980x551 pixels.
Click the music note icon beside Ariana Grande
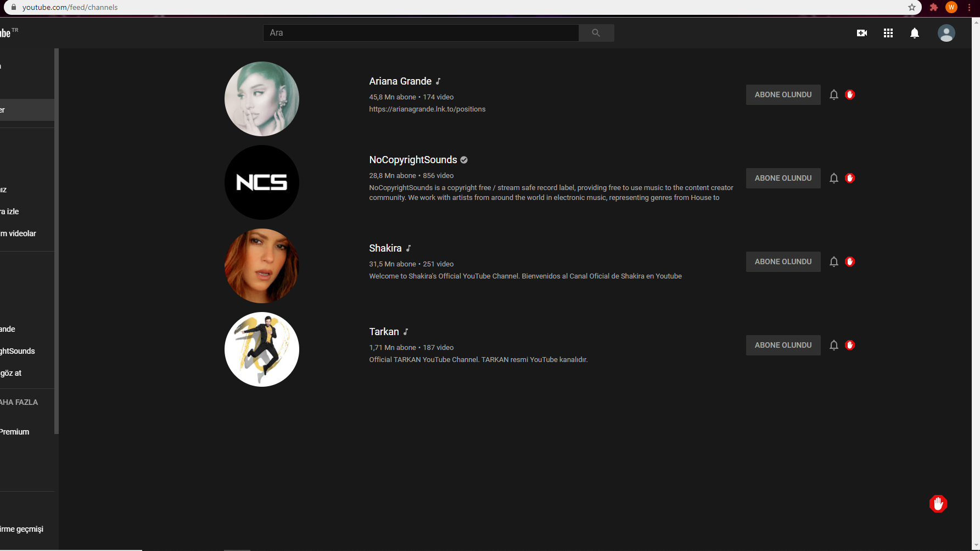point(438,81)
